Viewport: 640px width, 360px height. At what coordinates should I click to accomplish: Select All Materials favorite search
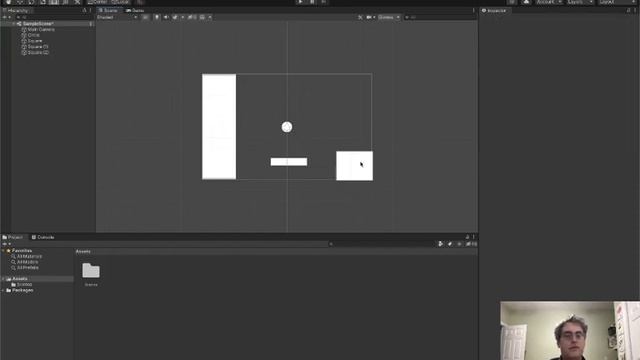tap(27, 256)
